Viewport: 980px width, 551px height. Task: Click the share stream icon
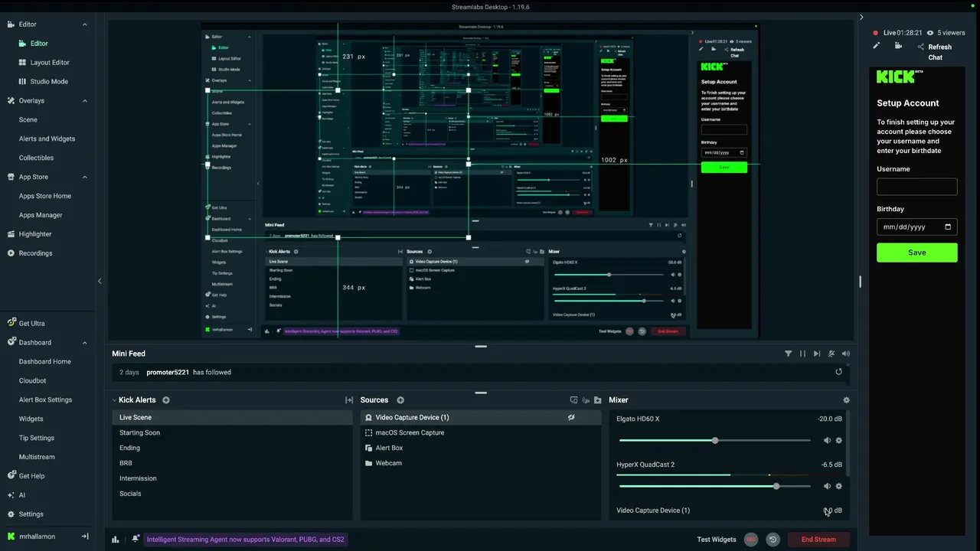click(920, 47)
